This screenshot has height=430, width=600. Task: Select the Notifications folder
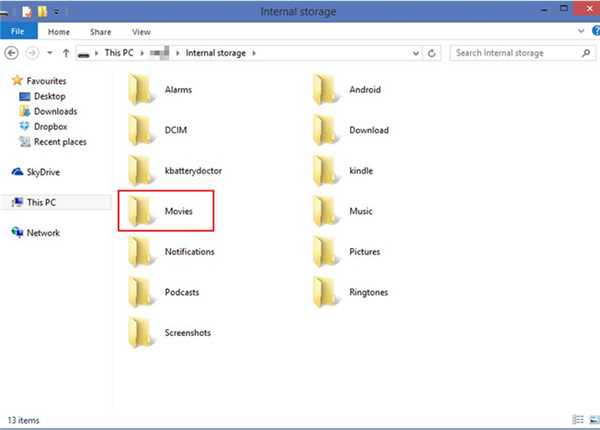pyautogui.click(x=171, y=252)
